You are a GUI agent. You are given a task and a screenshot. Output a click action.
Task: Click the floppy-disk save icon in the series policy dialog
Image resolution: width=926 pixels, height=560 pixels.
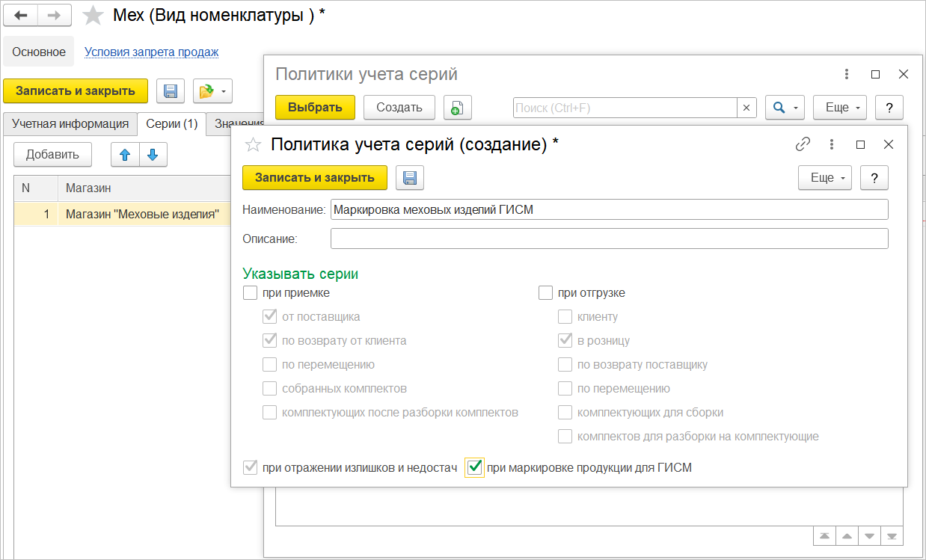[x=409, y=178]
